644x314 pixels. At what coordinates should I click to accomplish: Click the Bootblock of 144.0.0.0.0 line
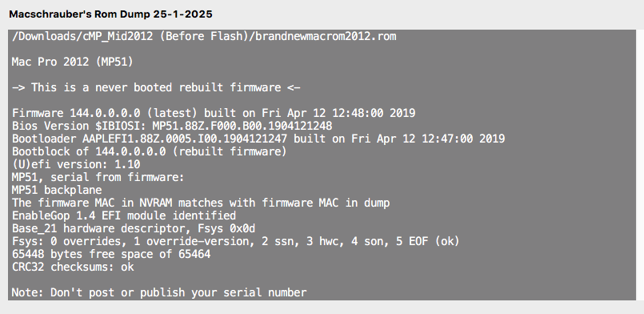click(x=149, y=151)
